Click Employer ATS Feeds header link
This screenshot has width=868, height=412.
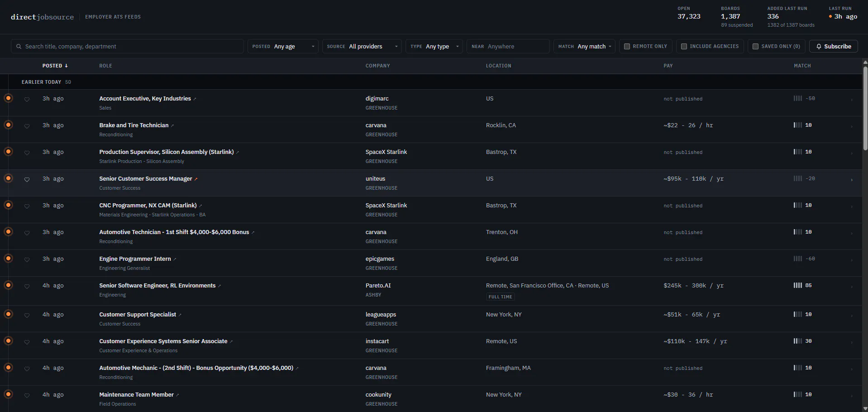113,17
